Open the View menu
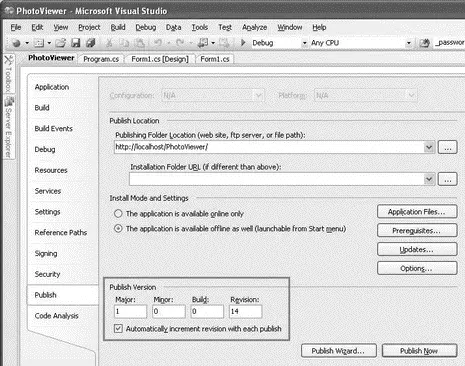465x366 pixels. pyautogui.click(x=61, y=27)
